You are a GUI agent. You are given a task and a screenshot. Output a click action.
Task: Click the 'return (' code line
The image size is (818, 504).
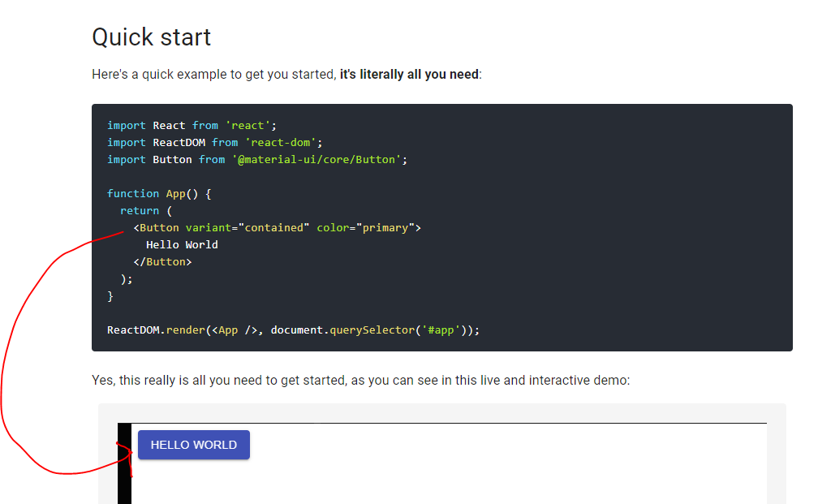(146, 211)
